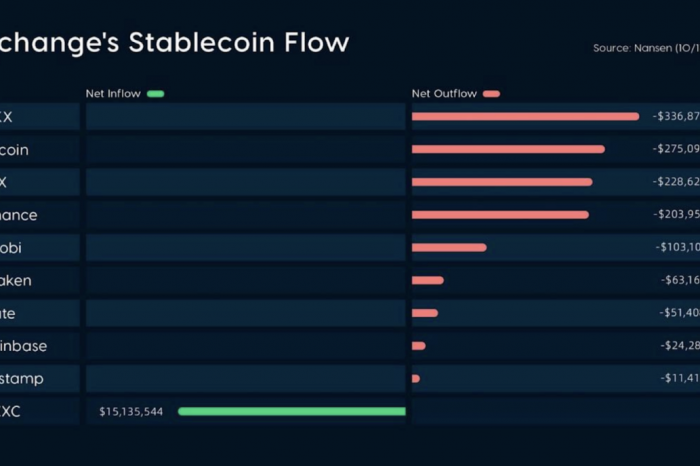Click the longest red bar valued -$336,87
The image size is (700, 466).
(525, 116)
